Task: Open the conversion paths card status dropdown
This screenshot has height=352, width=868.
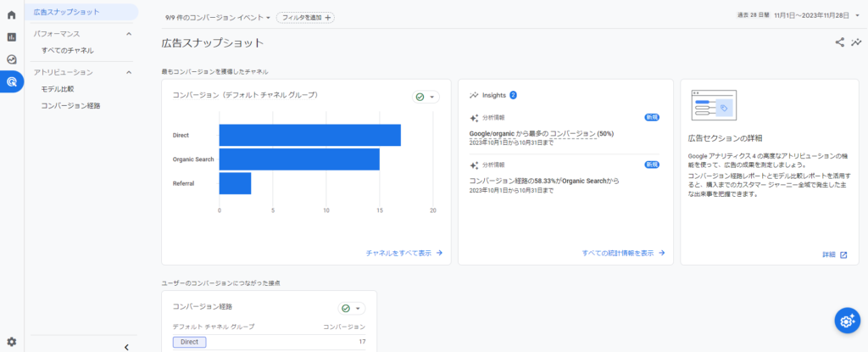Action: [351, 309]
